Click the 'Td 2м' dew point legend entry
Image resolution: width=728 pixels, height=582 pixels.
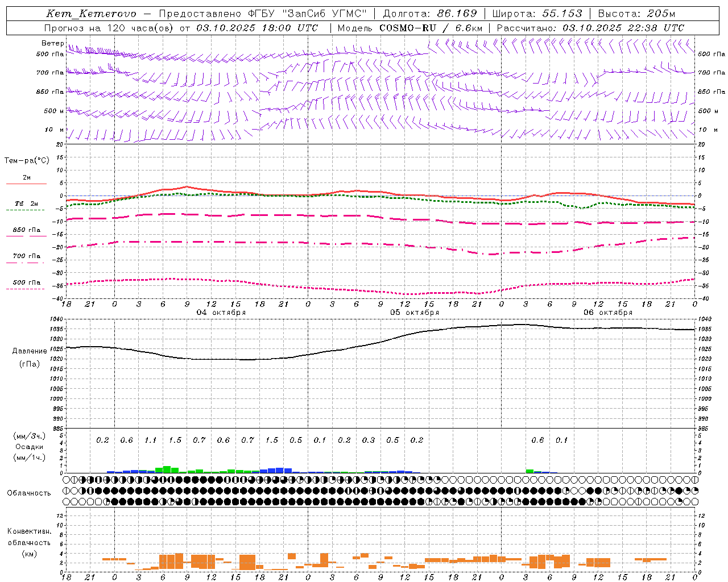[27, 203]
